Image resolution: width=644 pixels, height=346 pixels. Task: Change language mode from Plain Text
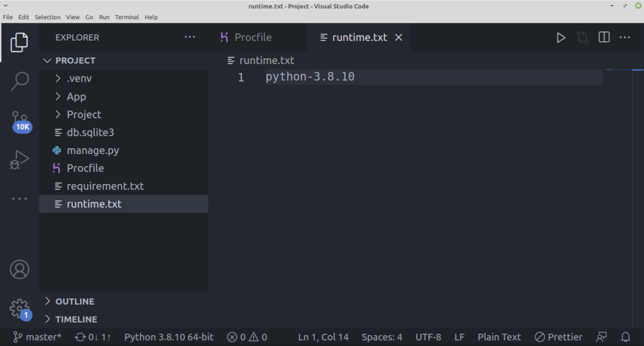coord(499,337)
